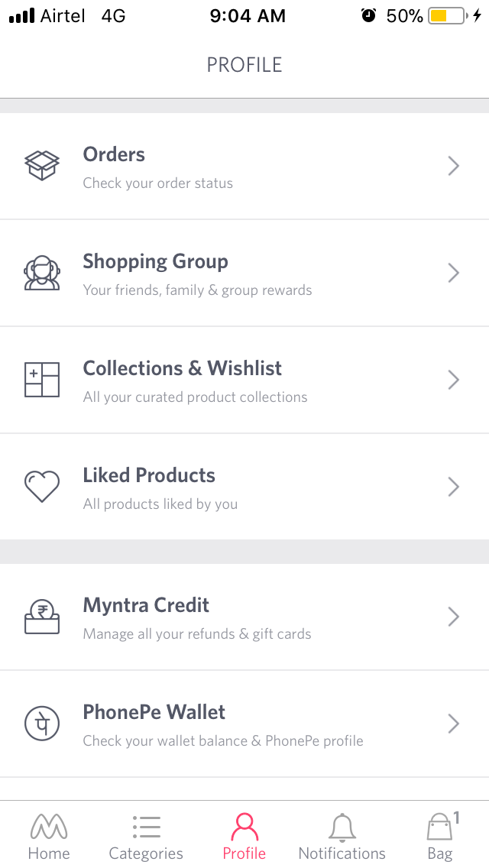Tap the Liked Products heart icon
Viewport: 489px width, 868px height.
tap(42, 487)
